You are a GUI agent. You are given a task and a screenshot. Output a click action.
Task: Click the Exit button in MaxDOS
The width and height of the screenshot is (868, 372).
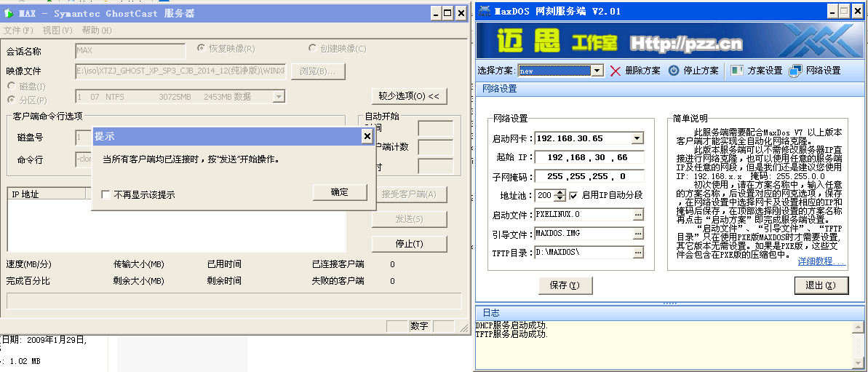pyautogui.click(x=821, y=285)
